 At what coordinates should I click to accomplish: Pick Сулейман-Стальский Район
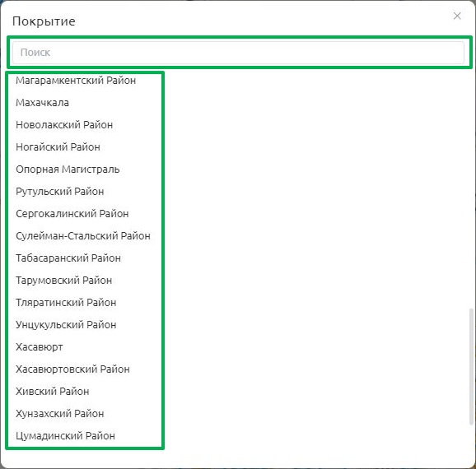pyautogui.click(x=83, y=235)
